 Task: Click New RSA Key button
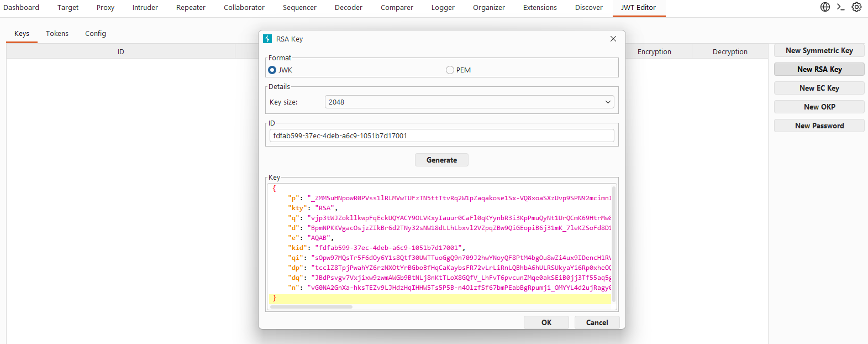click(x=819, y=69)
